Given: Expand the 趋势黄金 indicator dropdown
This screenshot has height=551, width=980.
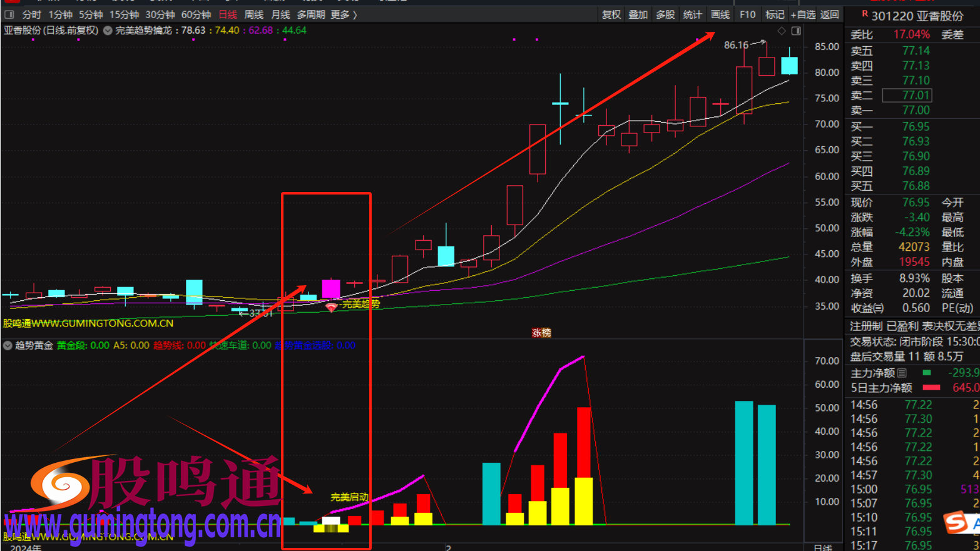Looking at the screenshot, I should 8,345.
